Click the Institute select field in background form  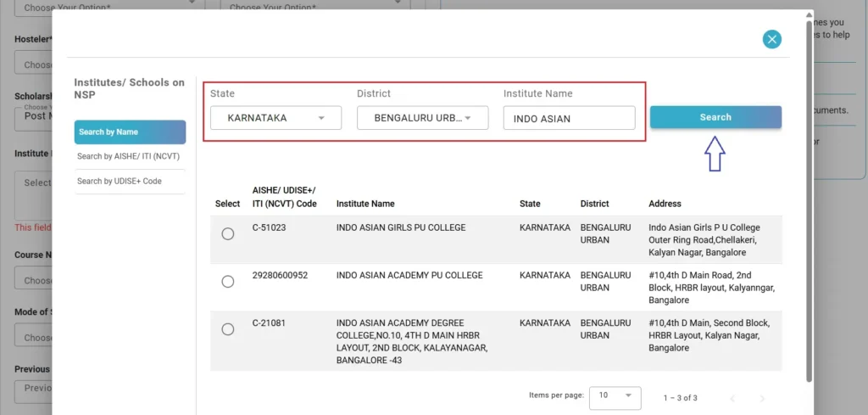pos(33,196)
